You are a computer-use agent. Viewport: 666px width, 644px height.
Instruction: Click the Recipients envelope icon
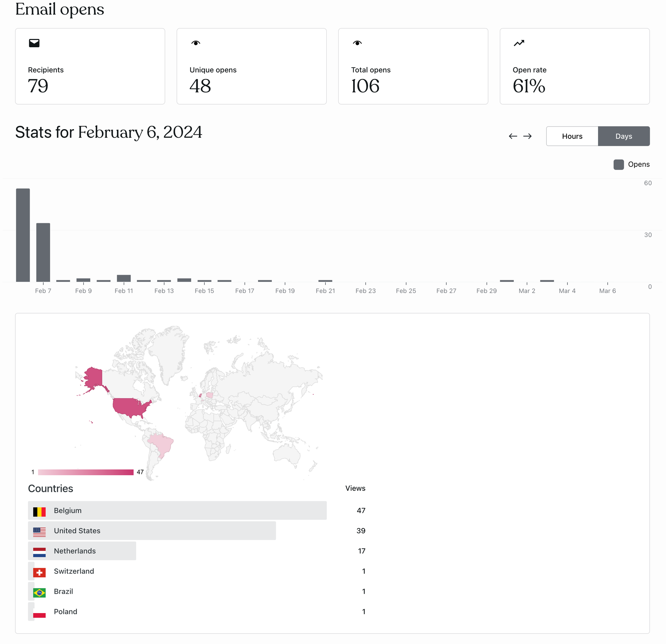34,43
